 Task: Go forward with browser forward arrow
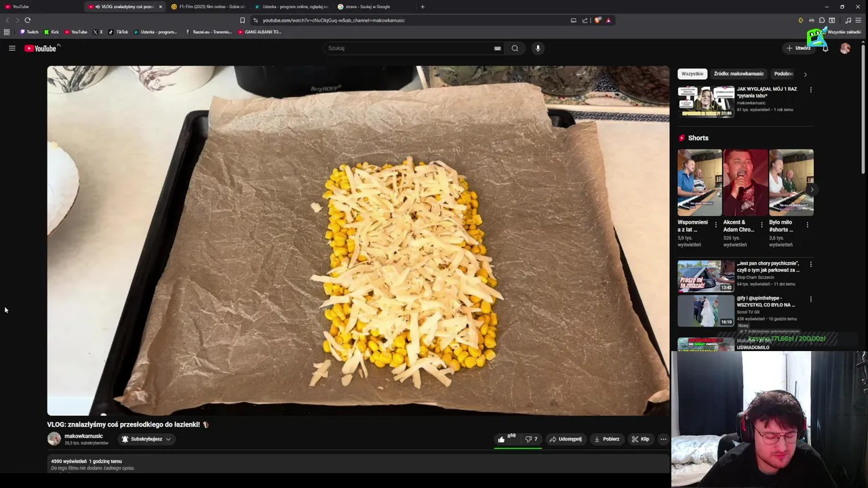click(x=17, y=20)
